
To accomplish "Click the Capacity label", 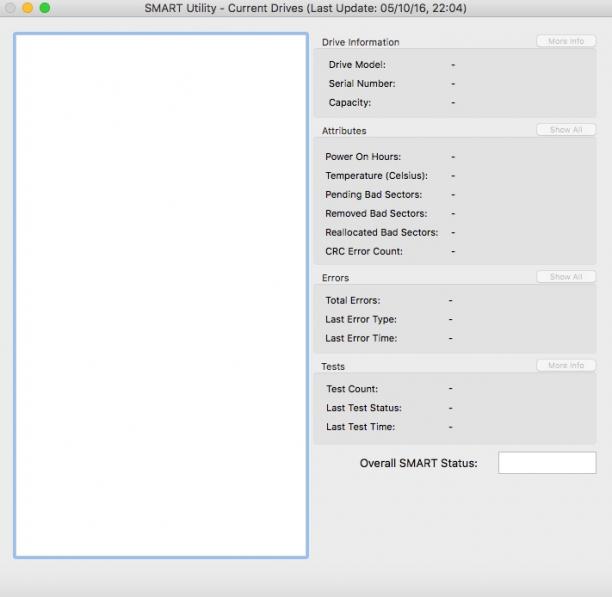I will (x=350, y=103).
